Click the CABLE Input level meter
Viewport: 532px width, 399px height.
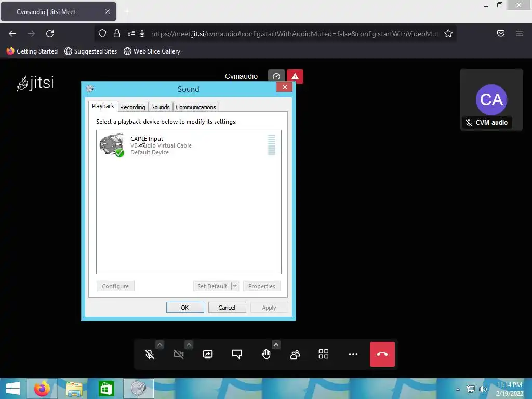[271, 145]
